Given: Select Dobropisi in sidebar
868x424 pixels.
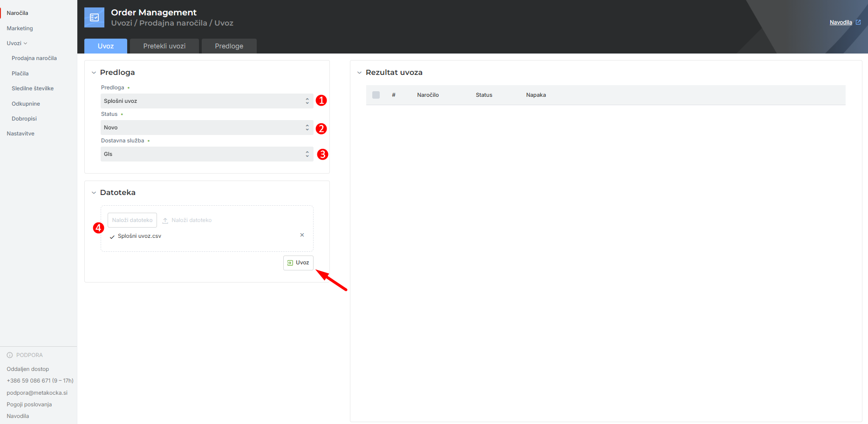Looking at the screenshot, I should (x=24, y=119).
